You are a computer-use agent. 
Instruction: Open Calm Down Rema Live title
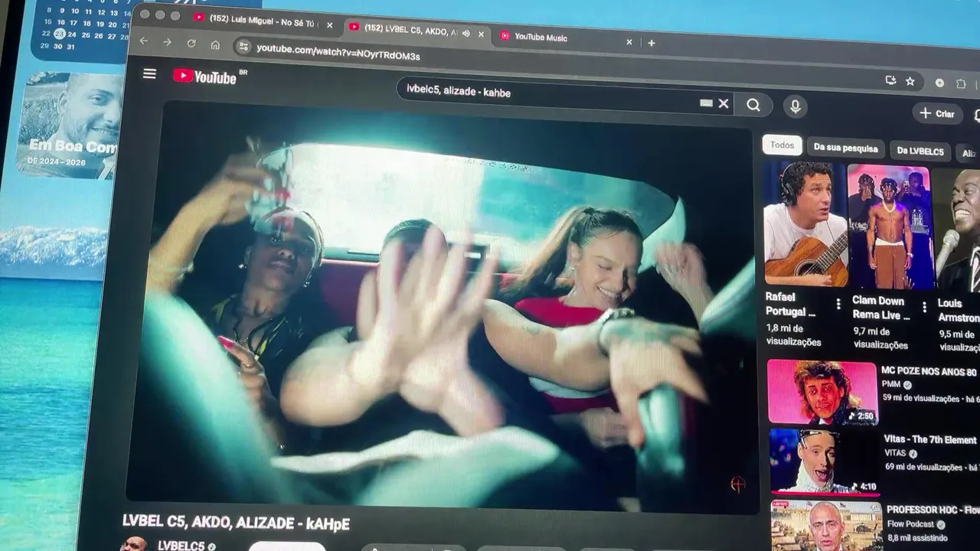click(881, 308)
